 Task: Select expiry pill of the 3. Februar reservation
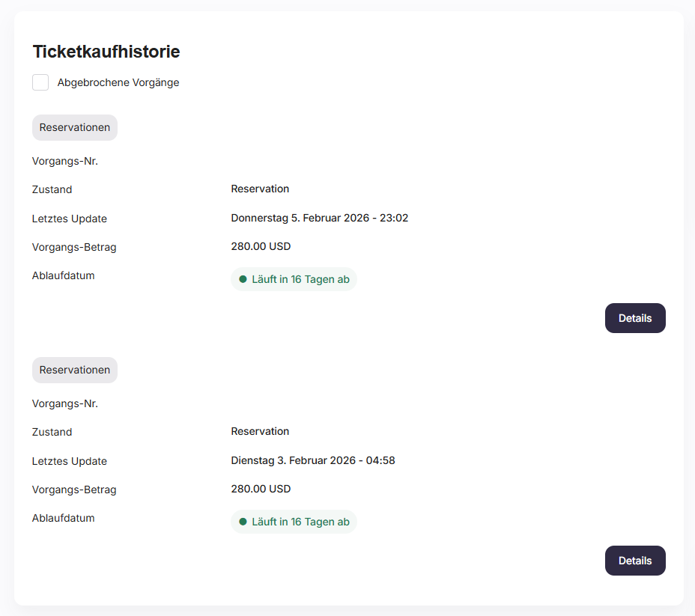pos(294,522)
